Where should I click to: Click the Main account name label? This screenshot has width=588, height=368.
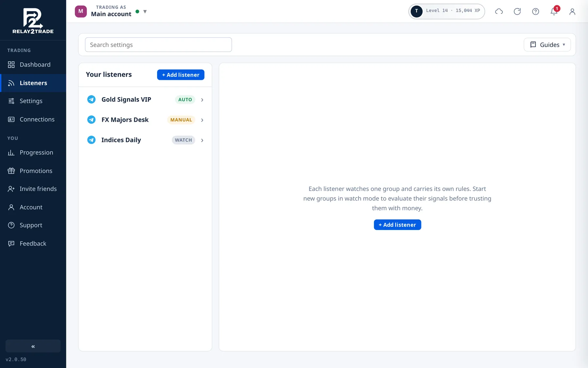111,14
